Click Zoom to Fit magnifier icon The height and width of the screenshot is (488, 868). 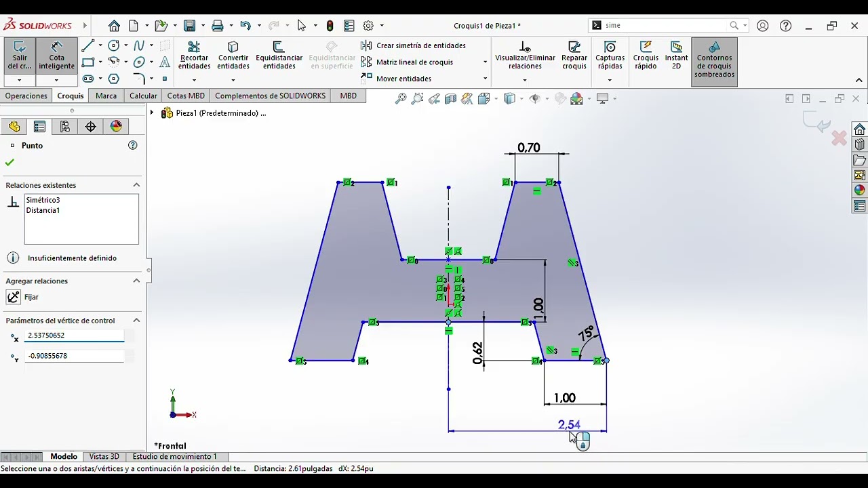click(x=401, y=99)
